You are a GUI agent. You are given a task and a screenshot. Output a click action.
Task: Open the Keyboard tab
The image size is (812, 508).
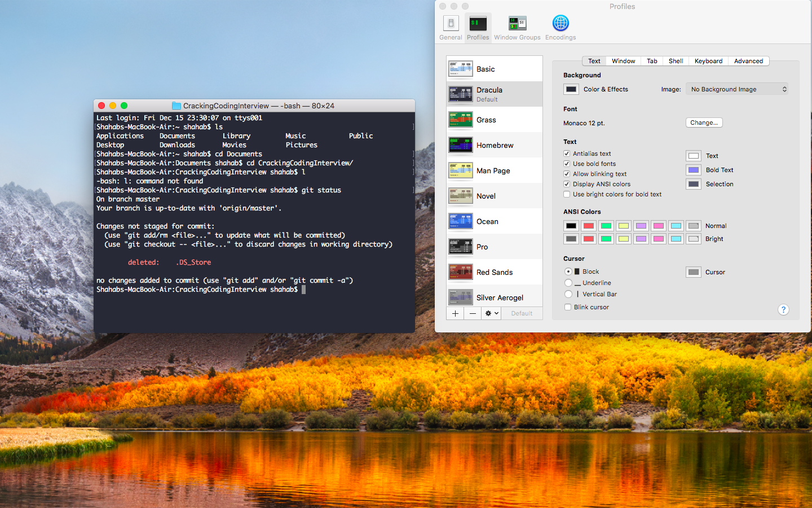pos(708,61)
